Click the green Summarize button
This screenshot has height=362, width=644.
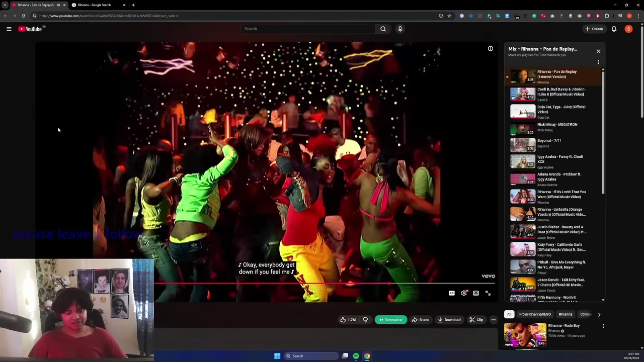(x=391, y=320)
